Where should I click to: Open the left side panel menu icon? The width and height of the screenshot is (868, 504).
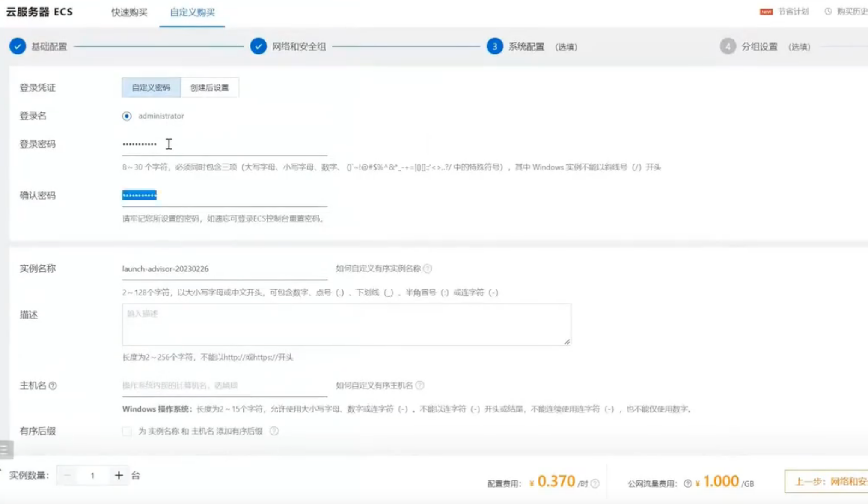point(6,449)
